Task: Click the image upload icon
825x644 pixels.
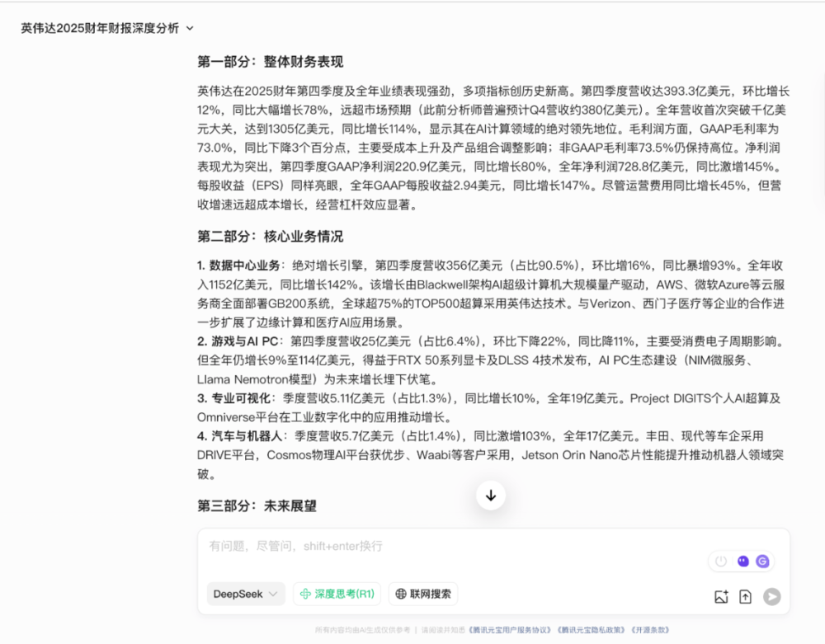Action: [x=722, y=597]
